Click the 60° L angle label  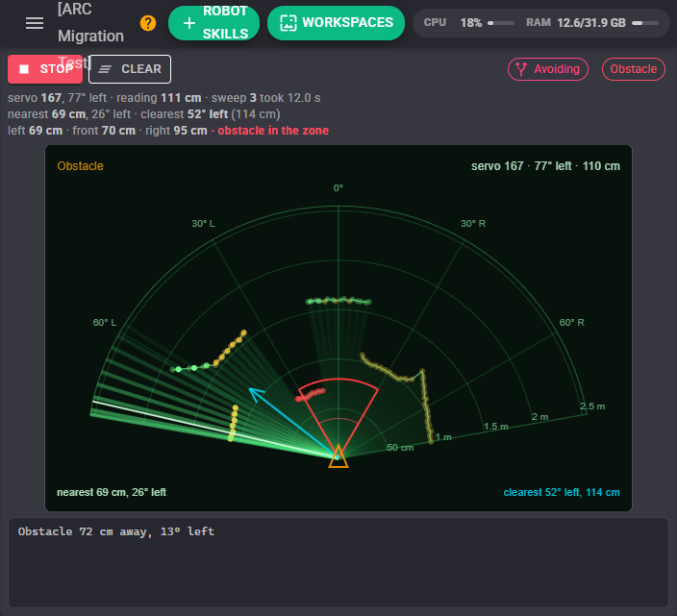(x=105, y=323)
